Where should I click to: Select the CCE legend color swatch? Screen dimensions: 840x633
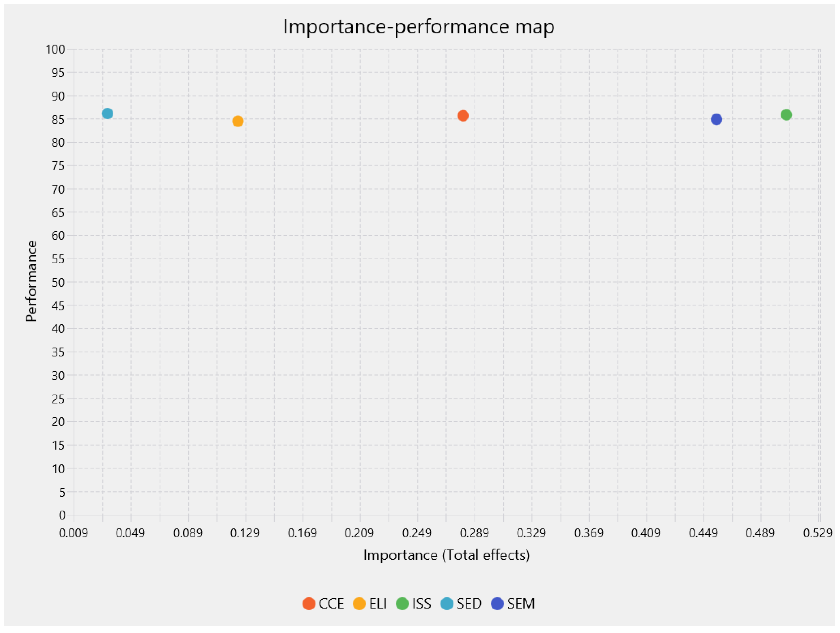[x=309, y=603]
